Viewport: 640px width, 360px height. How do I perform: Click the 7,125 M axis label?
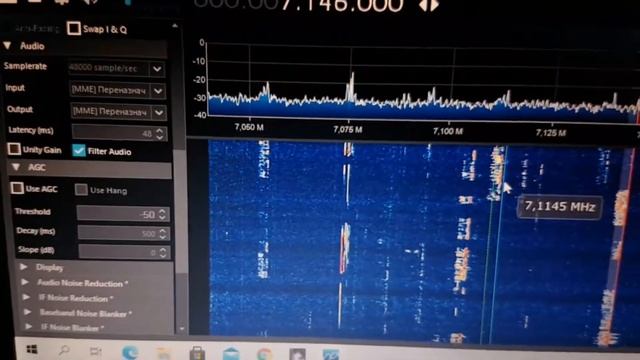[x=551, y=133]
